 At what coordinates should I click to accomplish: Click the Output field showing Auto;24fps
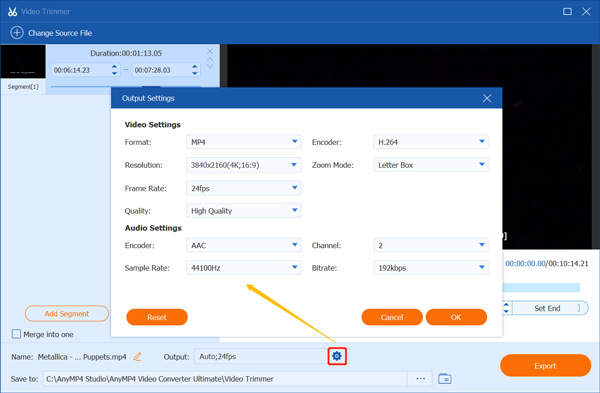click(x=261, y=356)
